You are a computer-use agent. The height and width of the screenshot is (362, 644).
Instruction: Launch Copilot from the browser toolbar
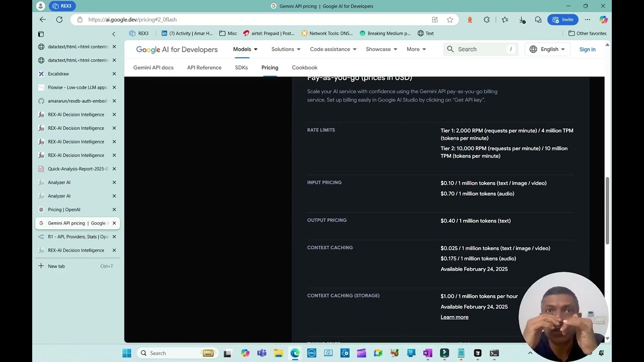click(603, 20)
